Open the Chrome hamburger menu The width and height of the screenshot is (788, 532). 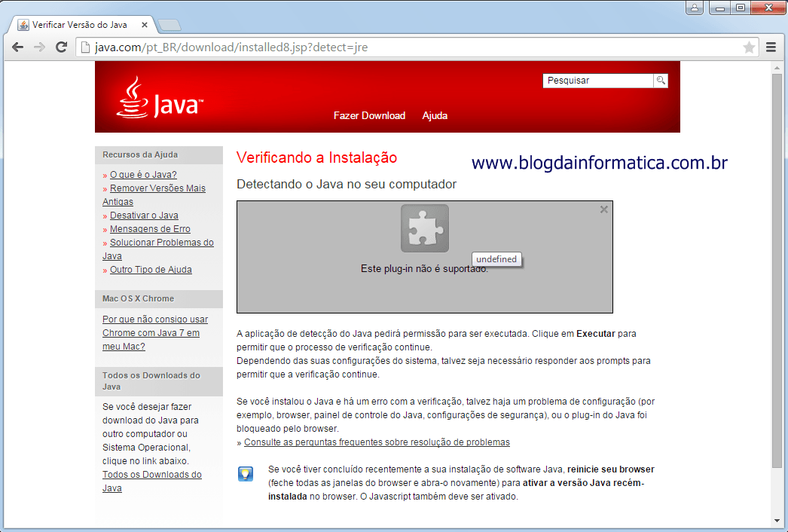click(x=771, y=47)
